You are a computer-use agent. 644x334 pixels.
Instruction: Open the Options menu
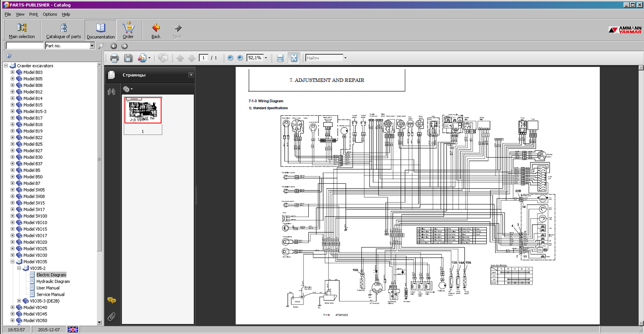click(50, 14)
